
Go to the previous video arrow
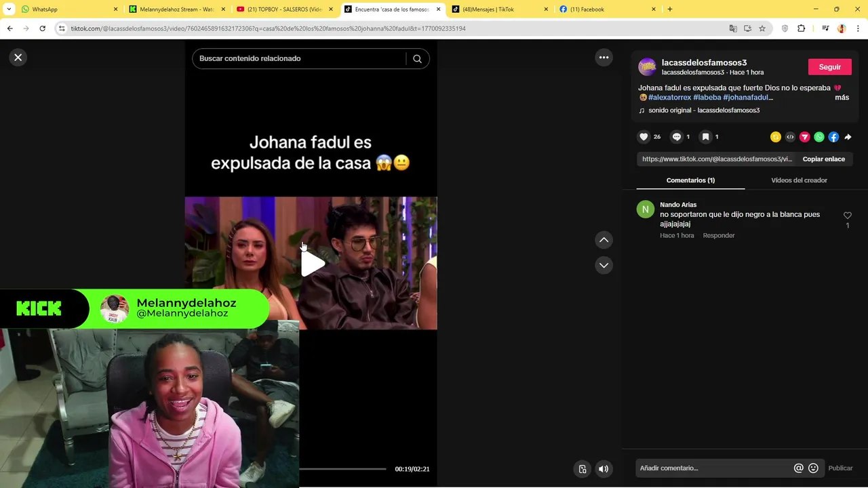(x=604, y=240)
